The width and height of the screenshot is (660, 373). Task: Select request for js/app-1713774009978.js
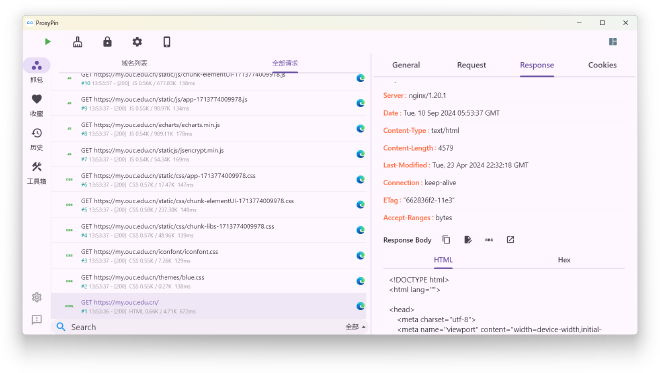click(x=209, y=103)
